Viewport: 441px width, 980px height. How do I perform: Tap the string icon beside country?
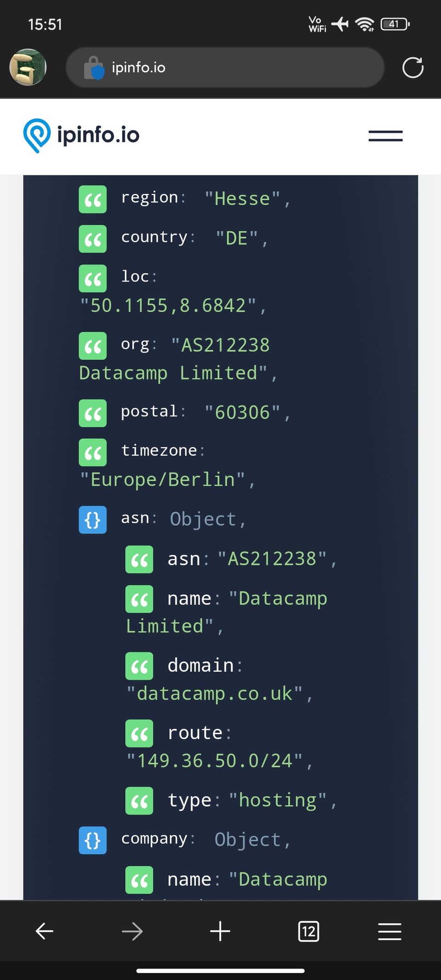(93, 239)
